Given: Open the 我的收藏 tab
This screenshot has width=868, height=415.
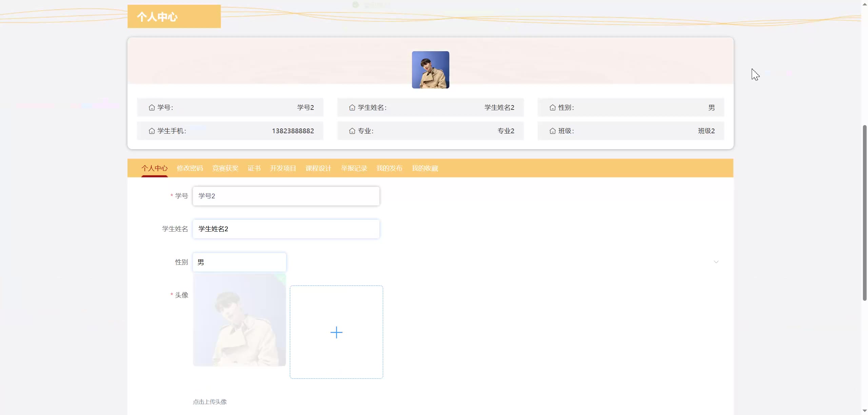Looking at the screenshot, I should (425, 168).
